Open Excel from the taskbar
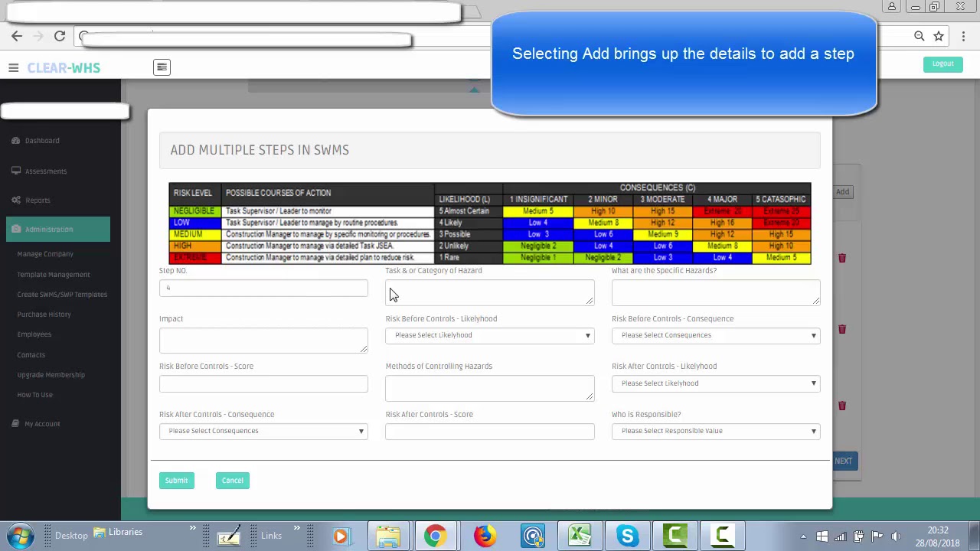Screen dimensions: 980x551 coord(580,536)
